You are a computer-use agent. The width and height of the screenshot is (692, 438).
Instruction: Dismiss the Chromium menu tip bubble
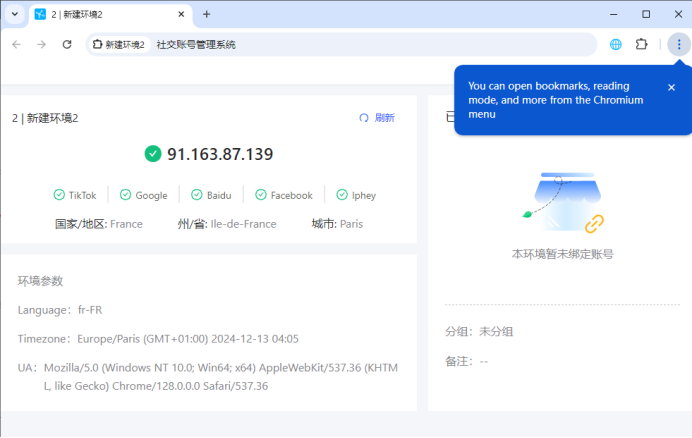point(671,87)
